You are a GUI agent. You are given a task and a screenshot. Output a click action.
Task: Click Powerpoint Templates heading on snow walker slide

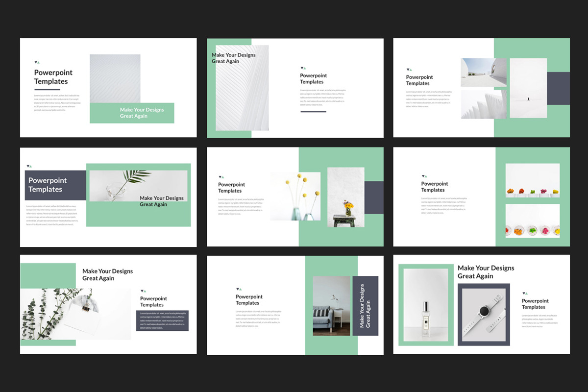419,80
